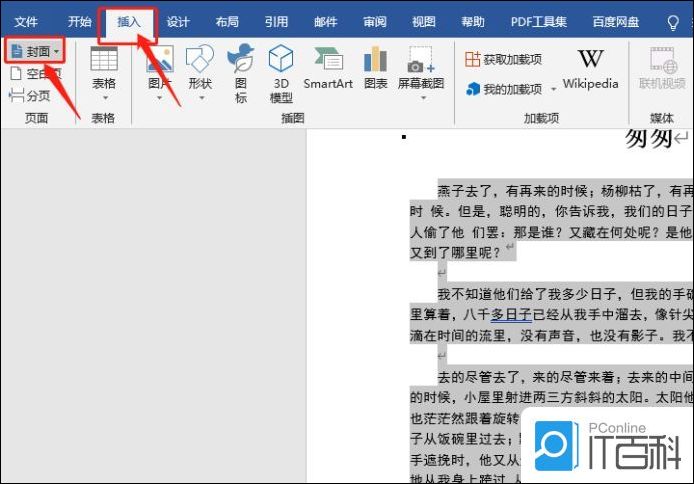Expand the 图片 pictures dropdown arrow

tap(159, 98)
